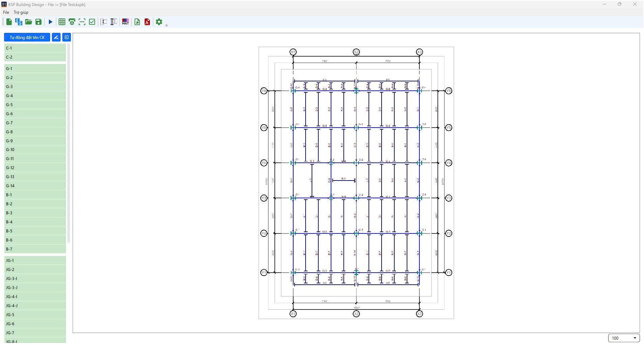Open the Trợ giúp menu
Viewport: 644px width, 347px height.
click(21, 12)
